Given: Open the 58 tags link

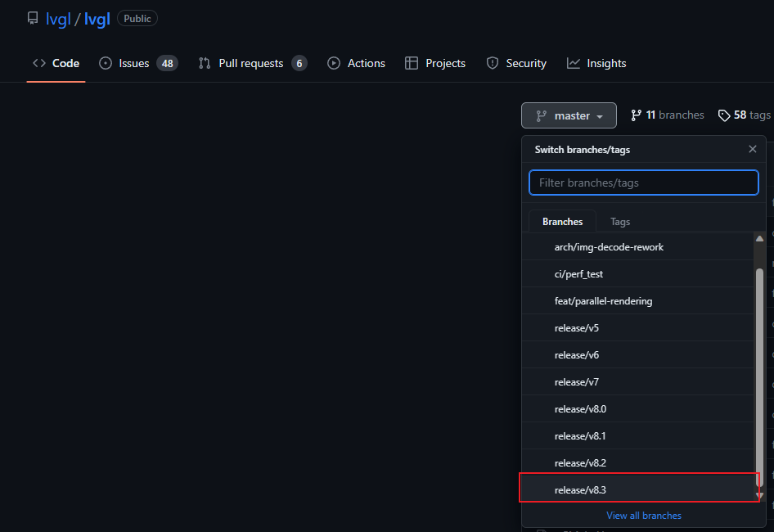Looking at the screenshot, I should [x=745, y=115].
